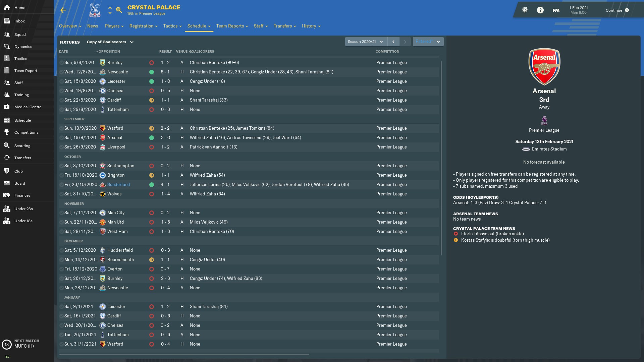
Task: Open the player search magnifier icon
Action: click(119, 10)
